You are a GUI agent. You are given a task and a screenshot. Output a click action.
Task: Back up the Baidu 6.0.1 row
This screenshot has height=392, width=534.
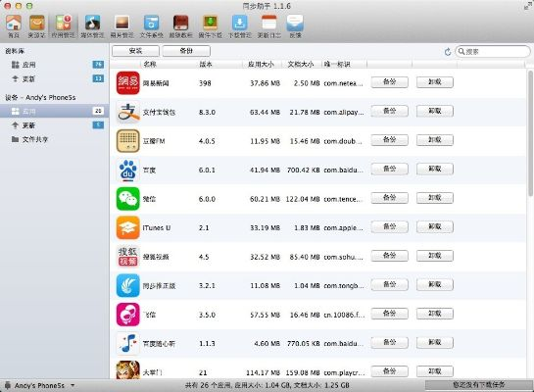tap(390, 169)
